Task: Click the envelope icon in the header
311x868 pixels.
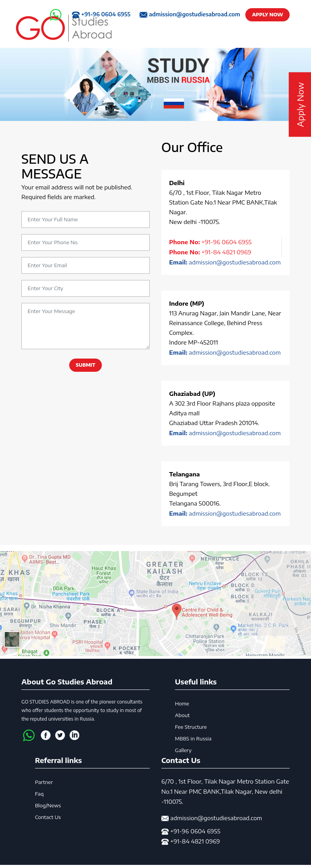Action: (x=143, y=15)
